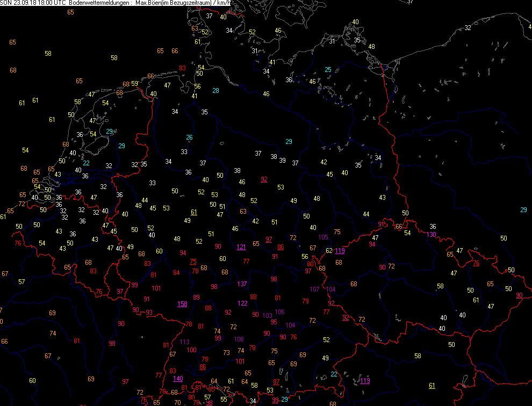Viewport: 532px width, 406px height.
Task: Click the gray 103 station value
Action: pyautogui.click(x=267, y=315)
